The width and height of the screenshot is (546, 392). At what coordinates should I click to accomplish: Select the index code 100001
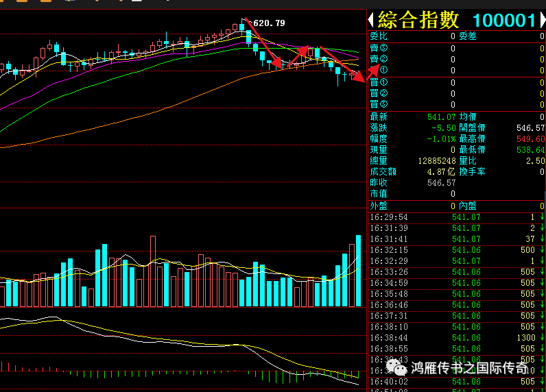point(504,21)
